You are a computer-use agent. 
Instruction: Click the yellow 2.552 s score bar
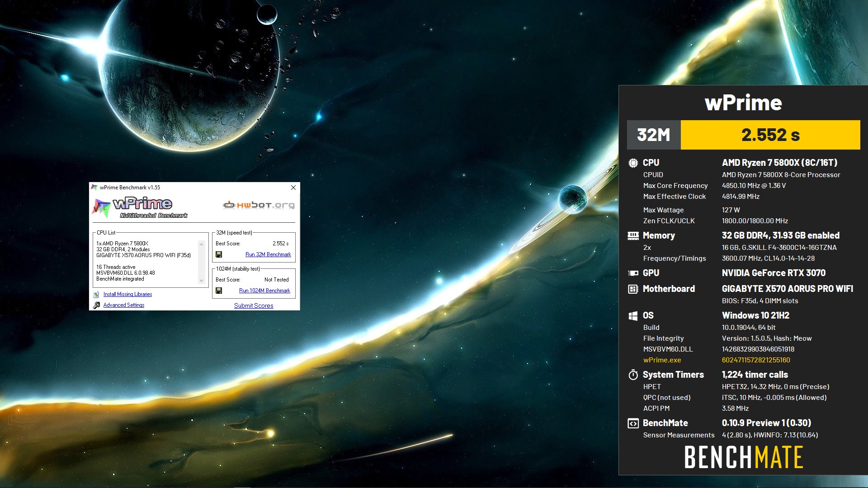770,135
